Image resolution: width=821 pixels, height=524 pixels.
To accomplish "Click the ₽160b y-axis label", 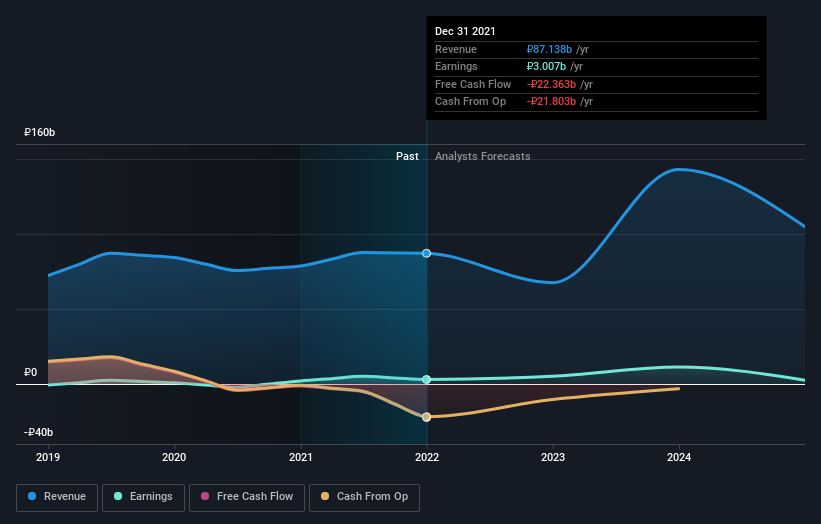I will tap(39, 132).
